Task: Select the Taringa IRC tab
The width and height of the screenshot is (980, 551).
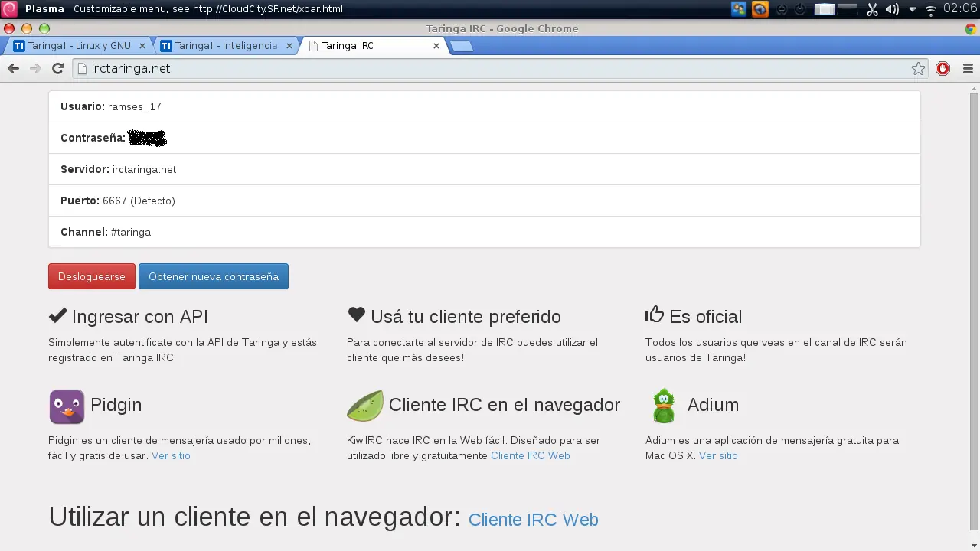Action: 374,46
